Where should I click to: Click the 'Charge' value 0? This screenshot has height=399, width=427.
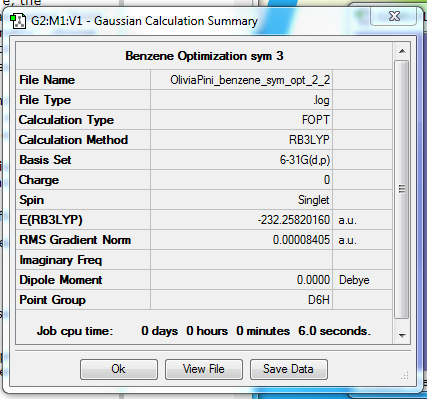327,180
